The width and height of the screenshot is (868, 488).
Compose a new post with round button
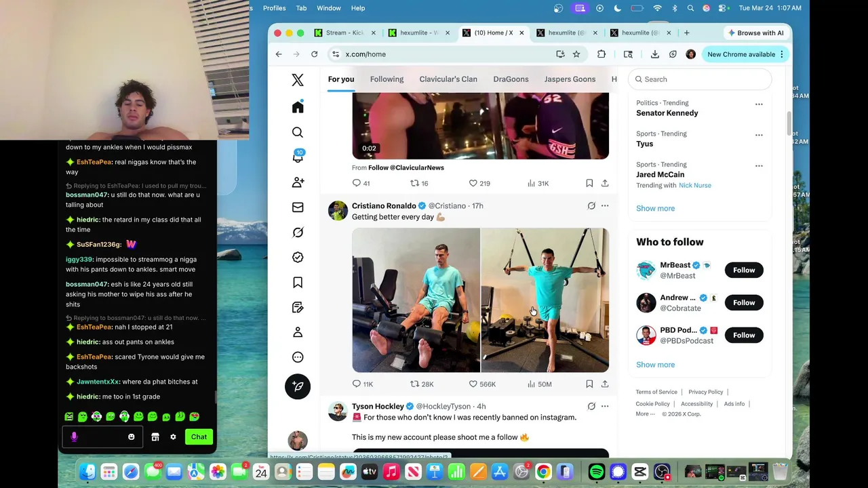[x=298, y=386]
